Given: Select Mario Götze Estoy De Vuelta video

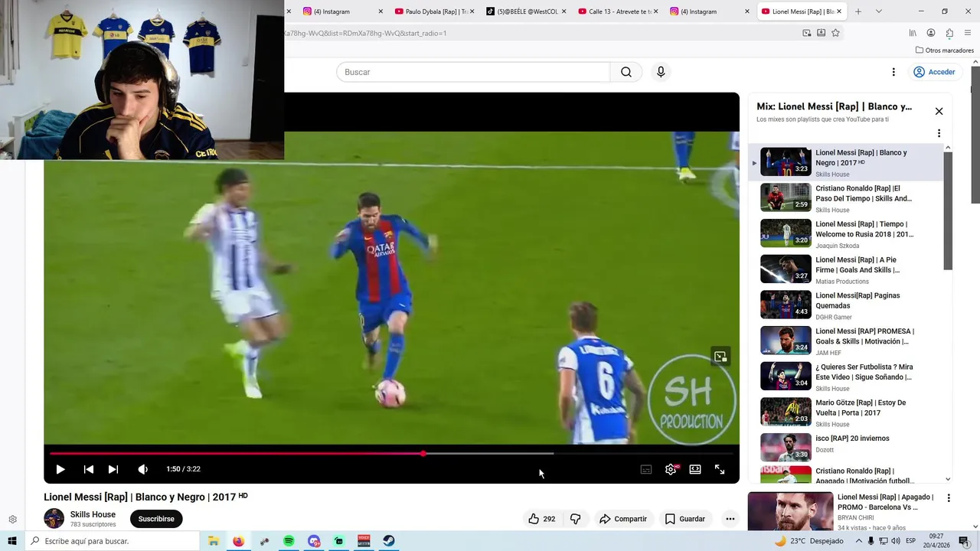Looking at the screenshot, I should click(846, 412).
